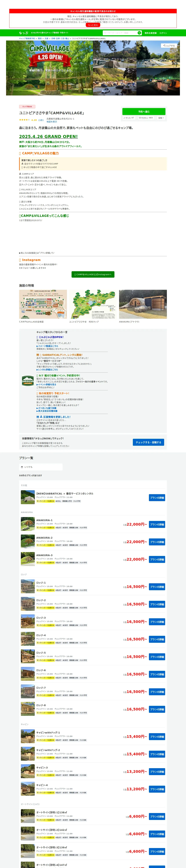Open the いつでも date picker field
186x868 pixels.
point(41,467)
